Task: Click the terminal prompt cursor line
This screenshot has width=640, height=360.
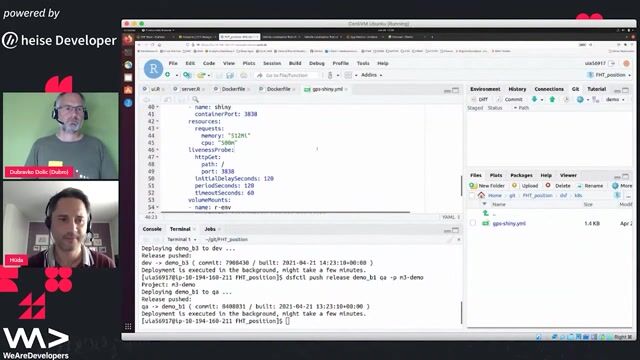Action: click(x=216, y=321)
